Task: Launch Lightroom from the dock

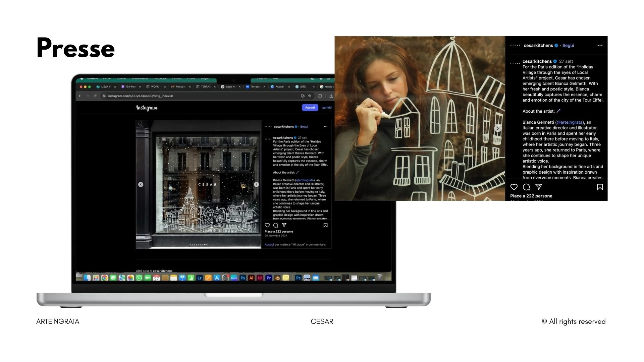Action: tap(200, 278)
